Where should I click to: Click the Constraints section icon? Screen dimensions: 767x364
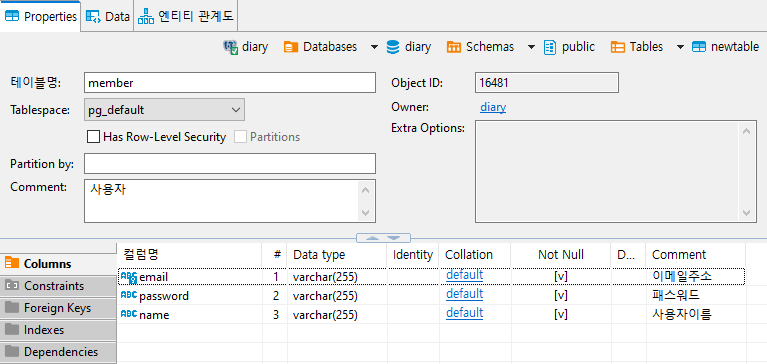click(12, 285)
